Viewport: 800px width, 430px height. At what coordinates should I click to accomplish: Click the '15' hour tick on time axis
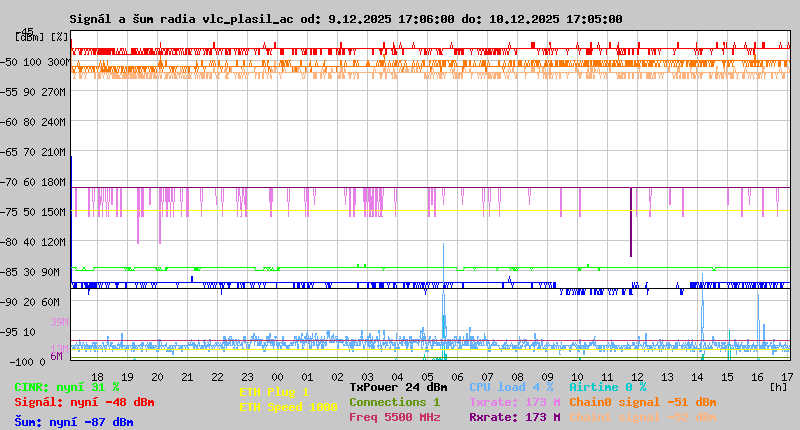(x=728, y=377)
